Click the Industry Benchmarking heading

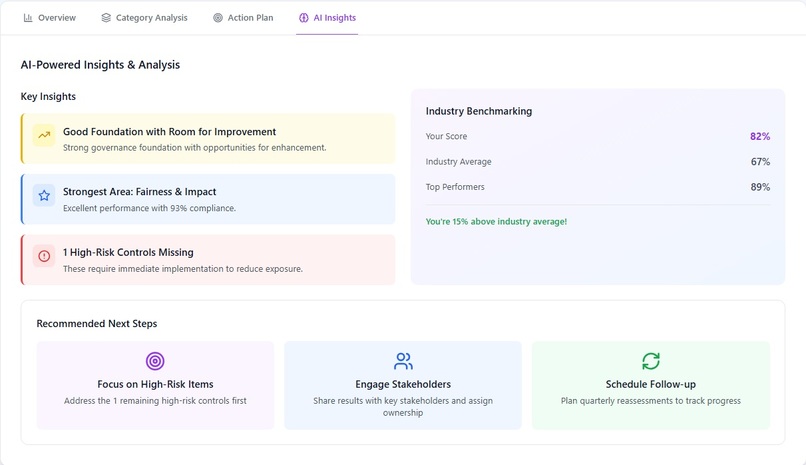pyautogui.click(x=479, y=111)
